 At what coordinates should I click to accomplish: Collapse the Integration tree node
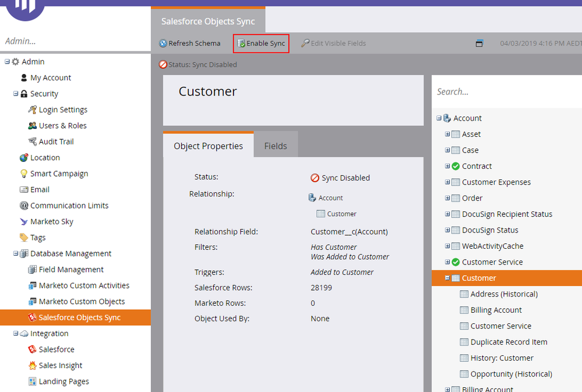coord(16,333)
